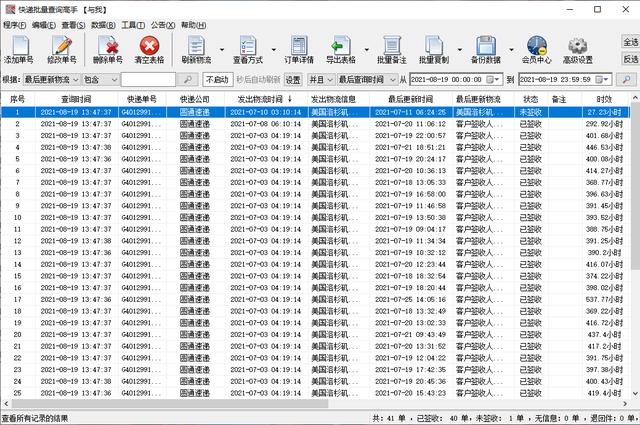Expand the 批量复制 dropdown arrow
Viewport: 640px width, 425px height.
pyautogui.click(x=460, y=50)
